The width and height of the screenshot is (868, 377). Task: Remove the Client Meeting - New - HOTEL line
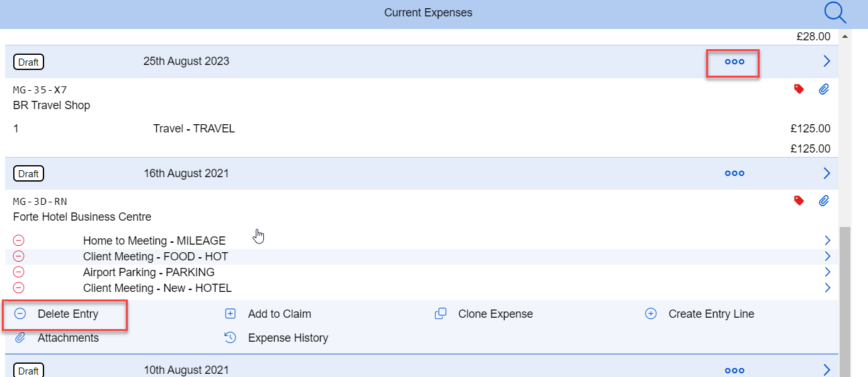pos(19,287)
